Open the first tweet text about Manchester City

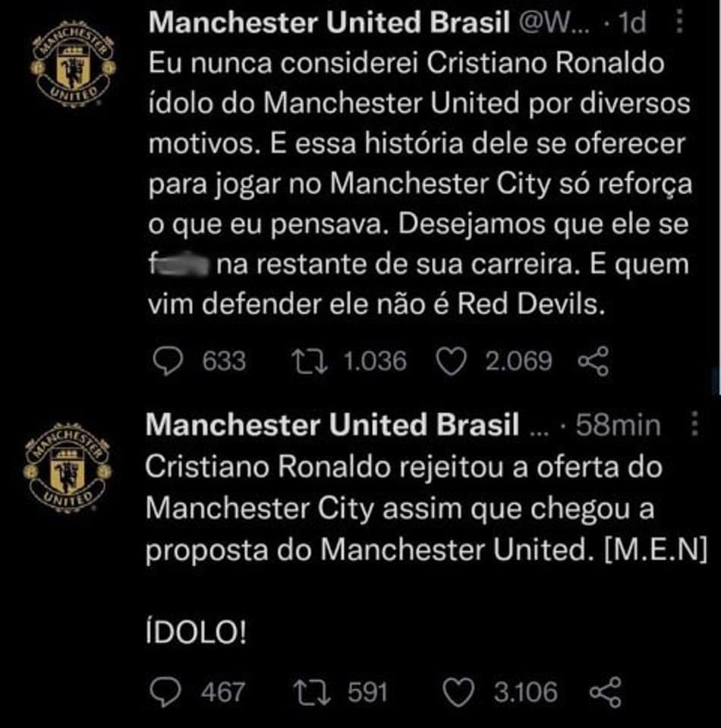click(420, 184)
